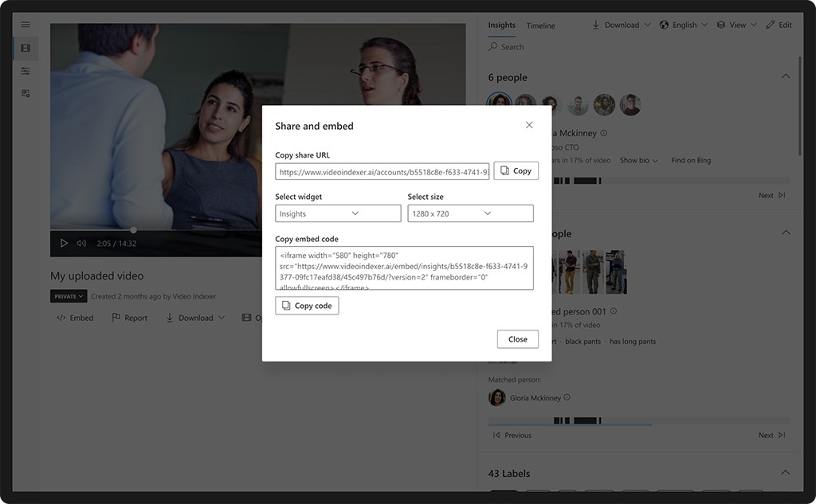Select Media files in the left sidebar
This screenshot has height=504, width=816.
[x=25, y=48]
